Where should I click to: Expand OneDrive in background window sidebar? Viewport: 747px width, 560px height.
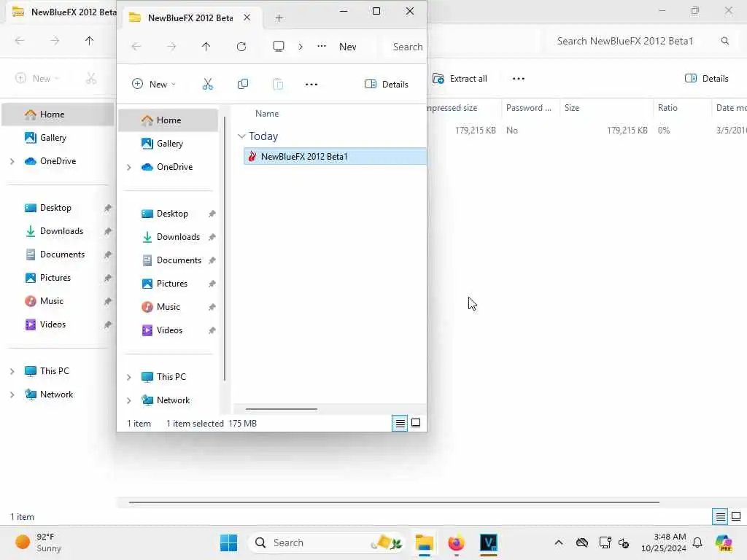(12, 161)
